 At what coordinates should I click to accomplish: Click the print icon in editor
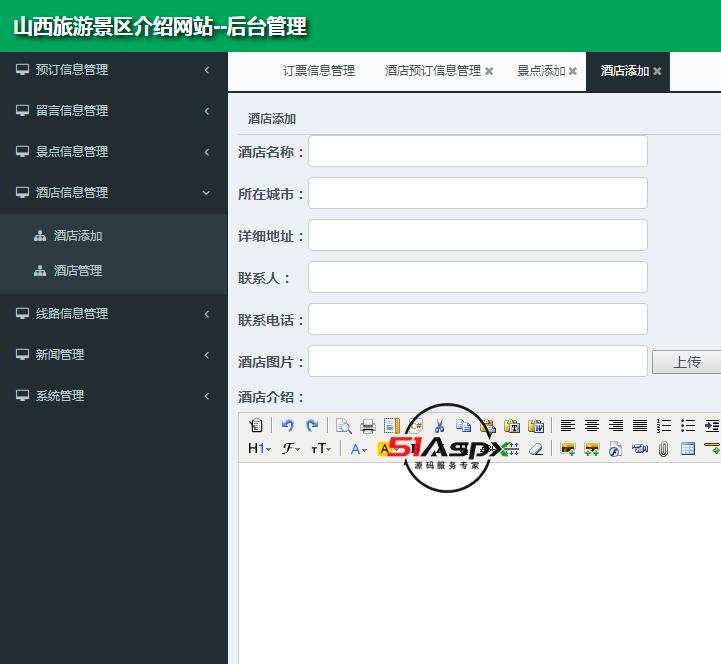tap(367, 425)
